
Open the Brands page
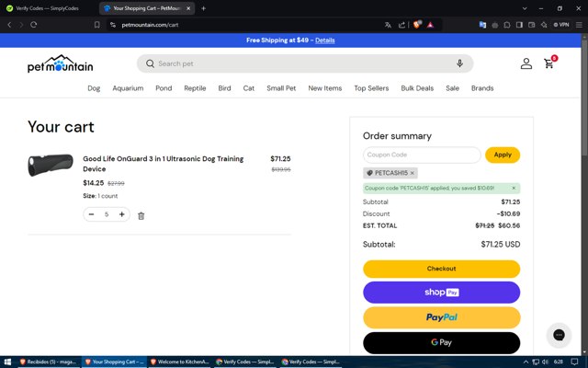pyautogui.click(x=482, y=88)
